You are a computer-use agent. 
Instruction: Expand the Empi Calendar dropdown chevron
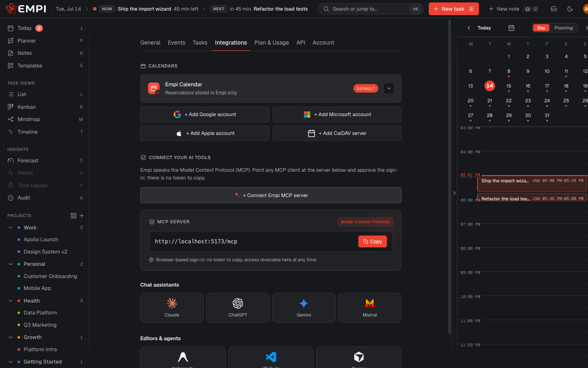tap(389, 88)
